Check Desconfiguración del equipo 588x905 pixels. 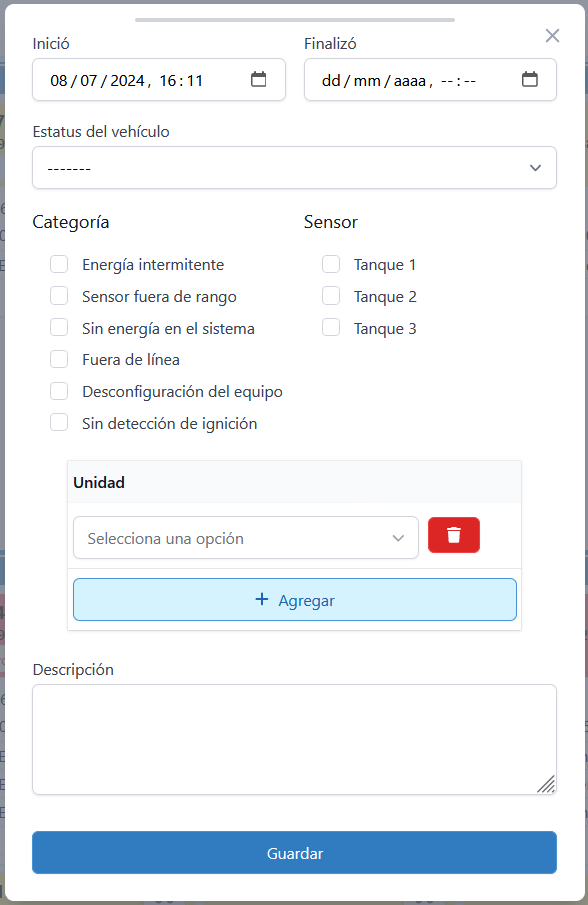[59, 391]
